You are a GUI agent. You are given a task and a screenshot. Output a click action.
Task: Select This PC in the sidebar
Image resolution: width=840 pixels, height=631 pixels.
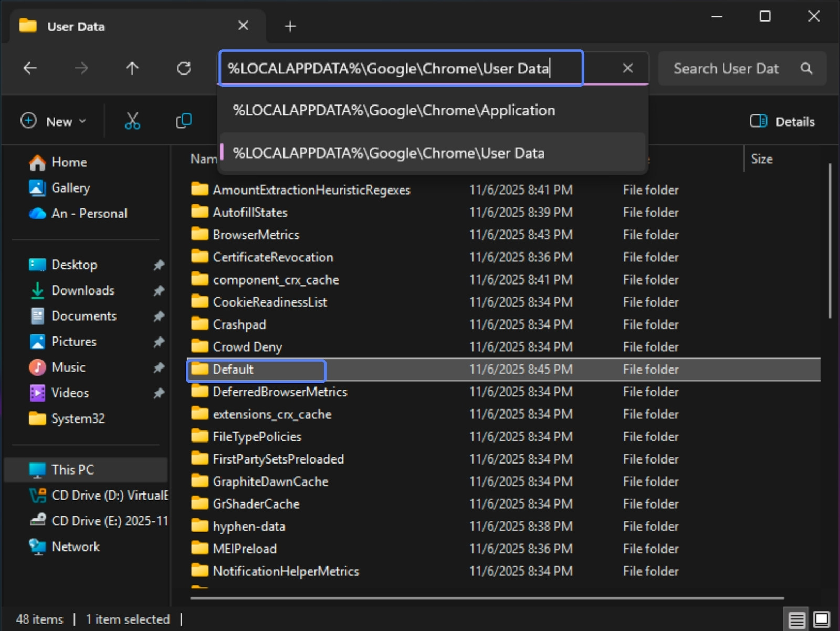point(72,470)
